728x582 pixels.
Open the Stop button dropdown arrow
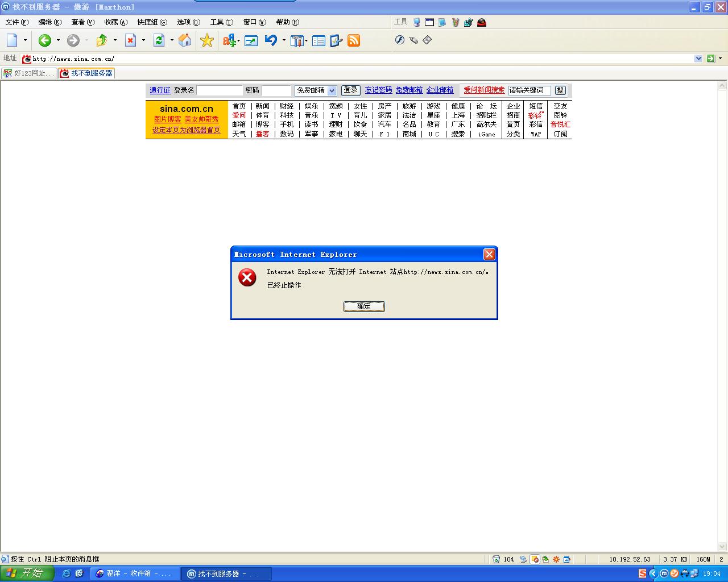(143, 40)
